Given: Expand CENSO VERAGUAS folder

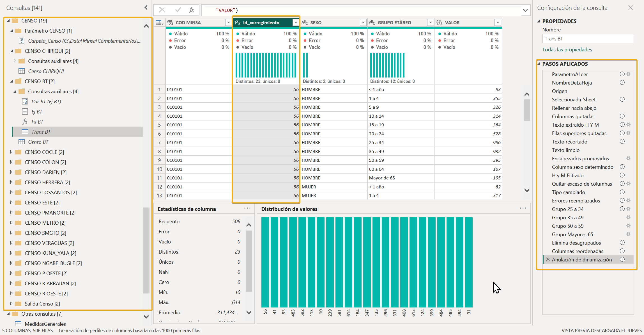Looking at the screenshot, I should (x=11, y=243).
